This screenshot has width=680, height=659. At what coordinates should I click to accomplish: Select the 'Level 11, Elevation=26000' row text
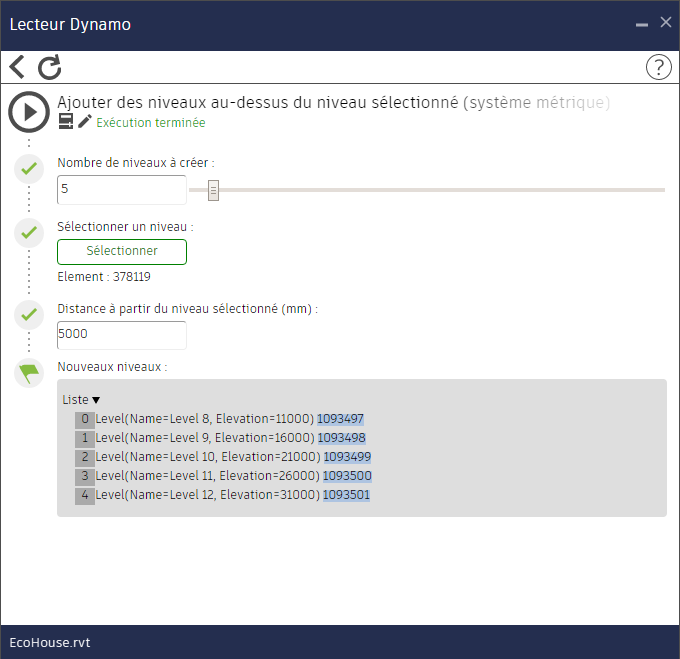pyautogui.click(x=208, y=476)
